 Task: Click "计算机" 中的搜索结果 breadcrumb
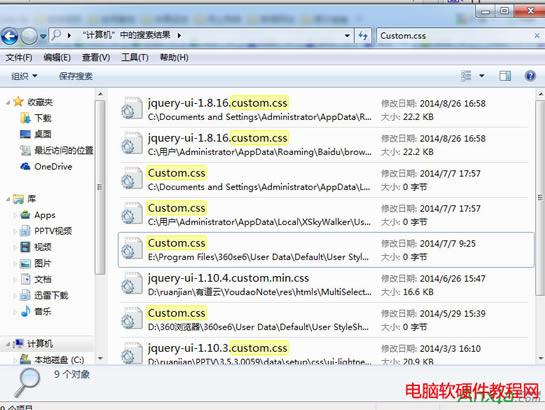pos(127,35)
